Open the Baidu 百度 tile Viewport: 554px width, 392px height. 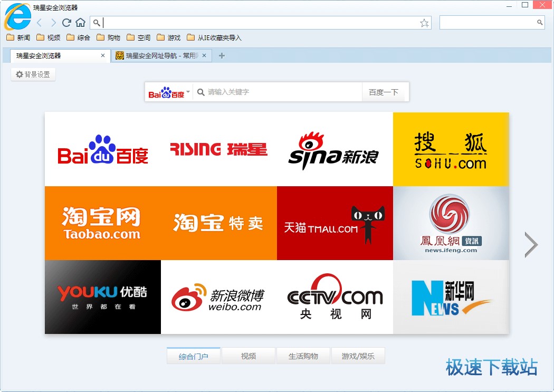click(x=103, y=149)
